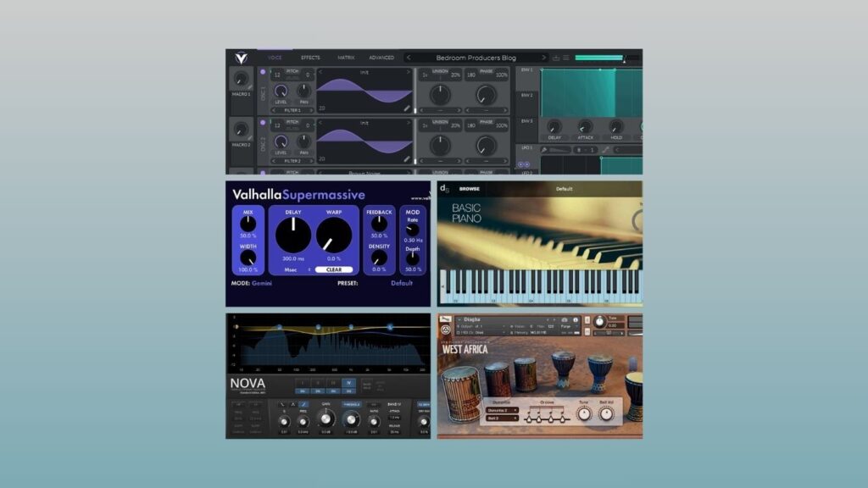
Task: Click the Decent Sampler logo icon
Action: [x=444, y=189]
